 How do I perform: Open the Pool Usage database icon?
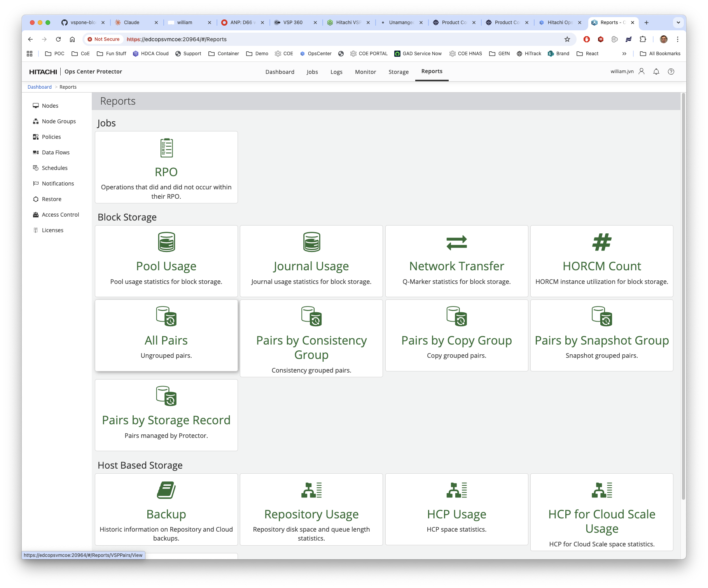pos(166,242)
